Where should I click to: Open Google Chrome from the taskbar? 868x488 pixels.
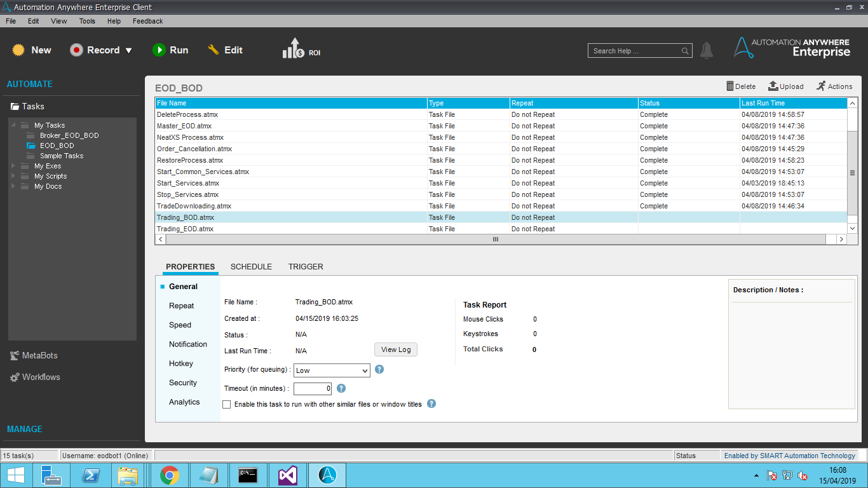pos(169,475)
